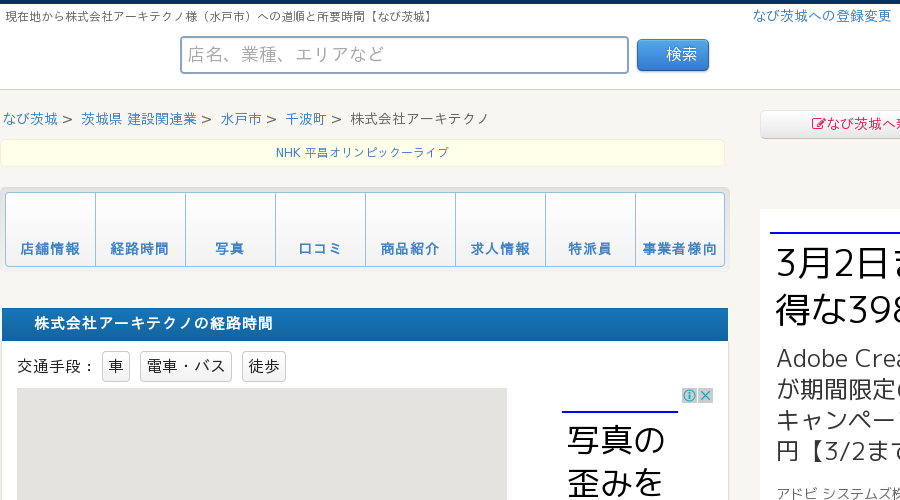
Task: Choose 徒歩 as the transport method
Action: pyautogui.click(x=264, y=366)
